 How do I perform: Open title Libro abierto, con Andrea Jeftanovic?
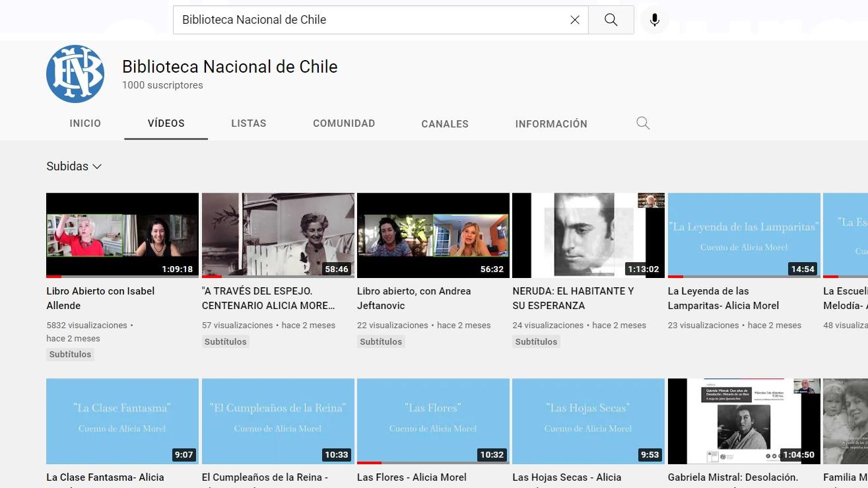(414, 298)
